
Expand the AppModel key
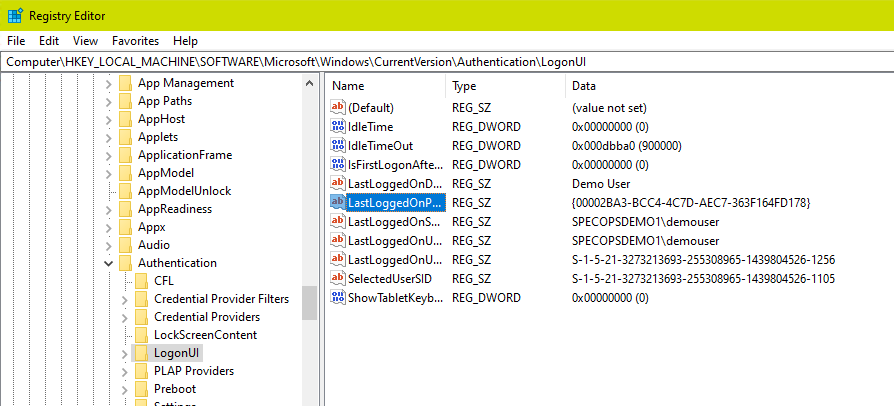pyautogui.click(x=108, y=173)
